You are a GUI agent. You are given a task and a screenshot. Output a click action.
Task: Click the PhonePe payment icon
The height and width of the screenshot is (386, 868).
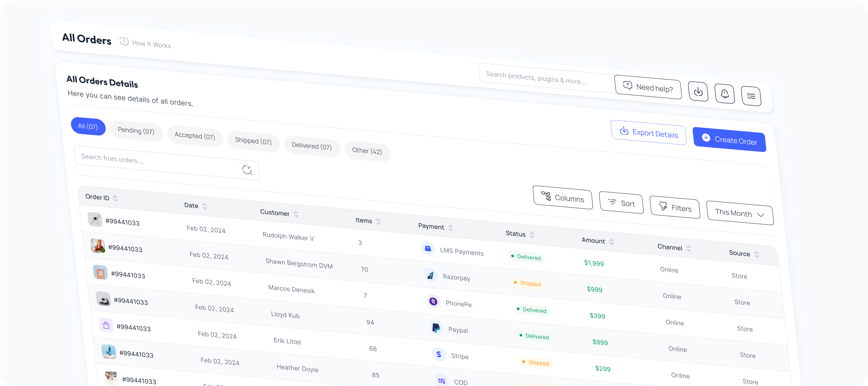433,301
